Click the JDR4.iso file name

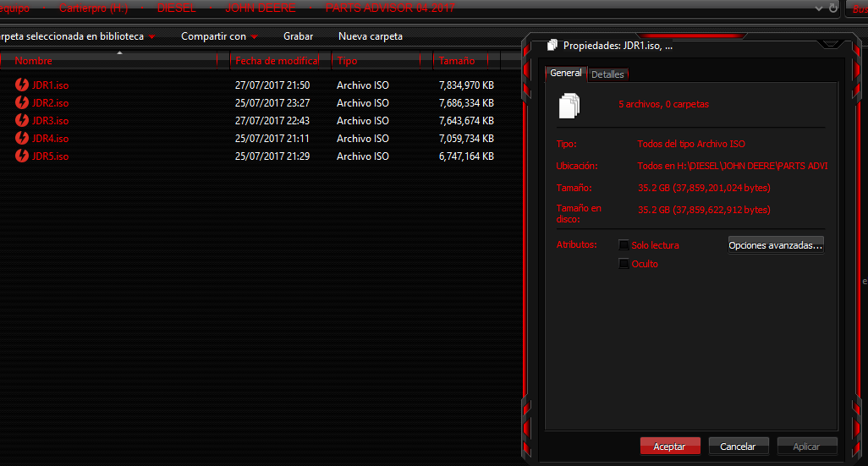coord(51,139)
